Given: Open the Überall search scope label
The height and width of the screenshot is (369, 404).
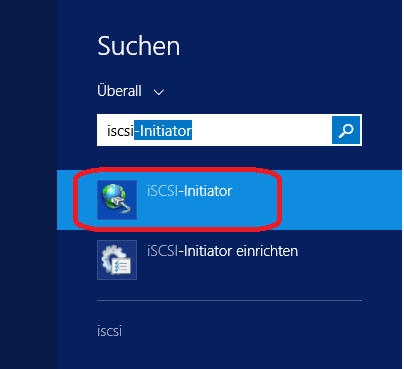Looking at the screenshot, I should (x=119, y=91).
